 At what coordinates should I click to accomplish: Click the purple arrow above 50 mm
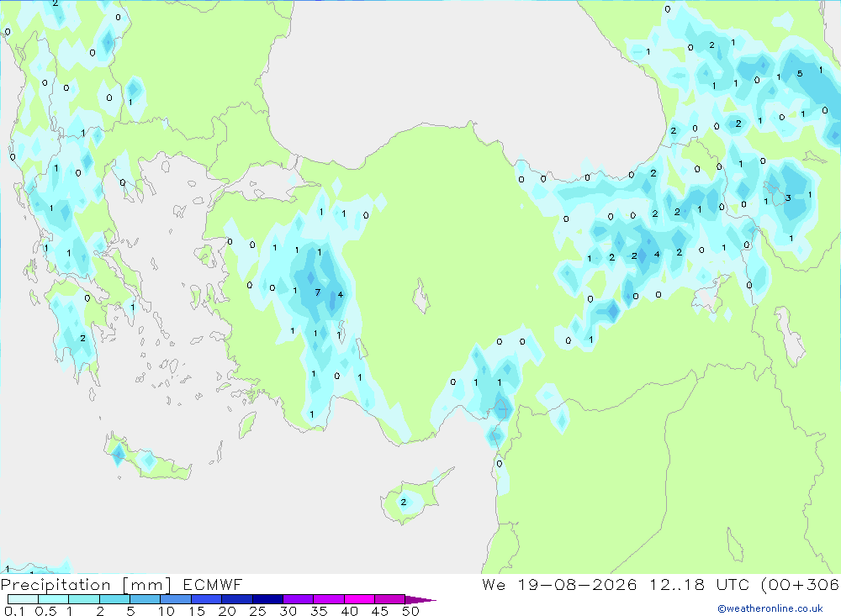point(420,600)
